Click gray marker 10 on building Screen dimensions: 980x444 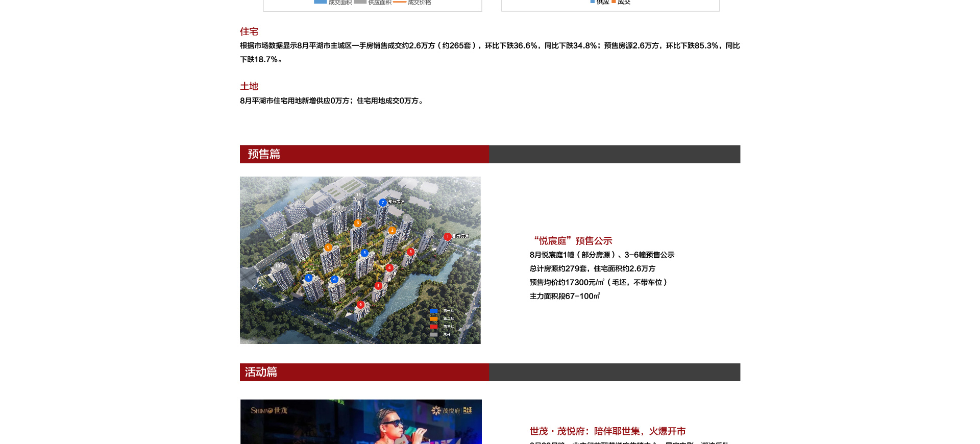tap(278, 266)
